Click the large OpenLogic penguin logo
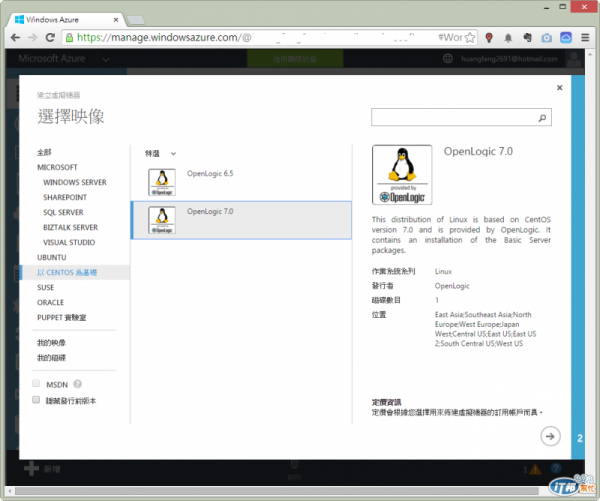This screenshot has height=501, width=600. [402, 175]
